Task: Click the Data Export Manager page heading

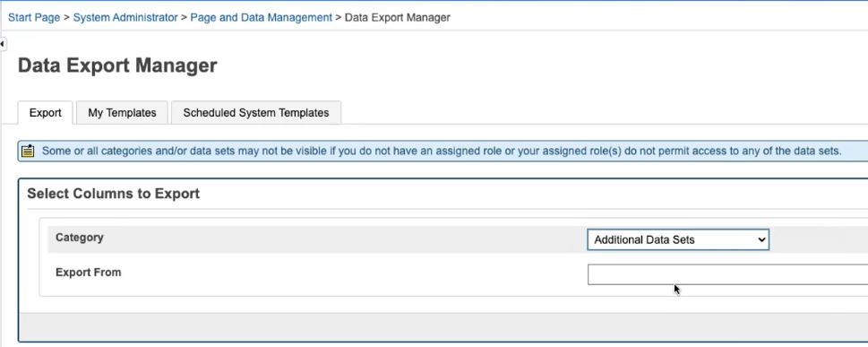Action: click(x=117, y=65)
